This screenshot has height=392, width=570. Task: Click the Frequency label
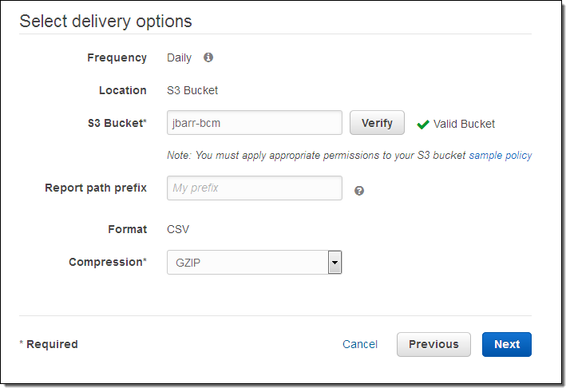(117, 57)
